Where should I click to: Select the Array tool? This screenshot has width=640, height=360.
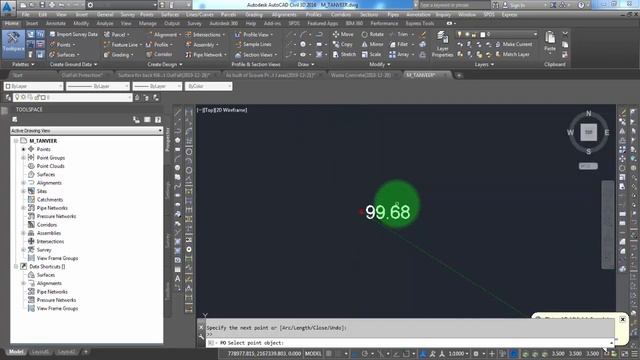click(x=401, y=54)
